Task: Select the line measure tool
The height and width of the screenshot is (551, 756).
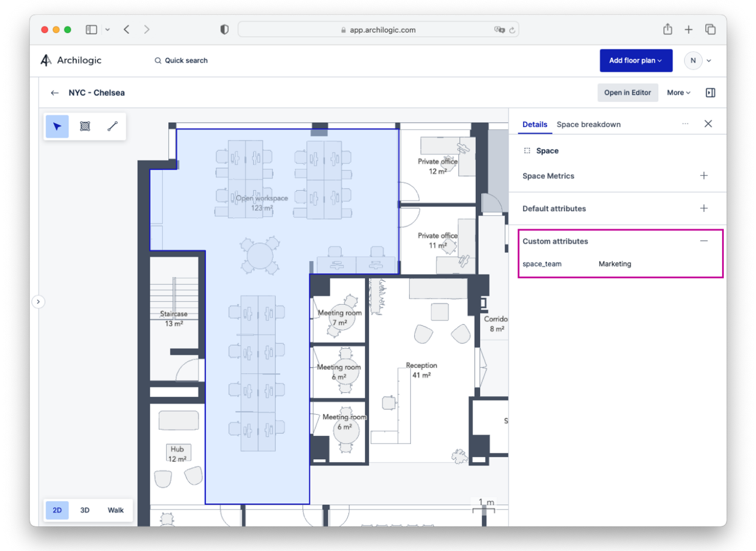Action: coord(112,126)
